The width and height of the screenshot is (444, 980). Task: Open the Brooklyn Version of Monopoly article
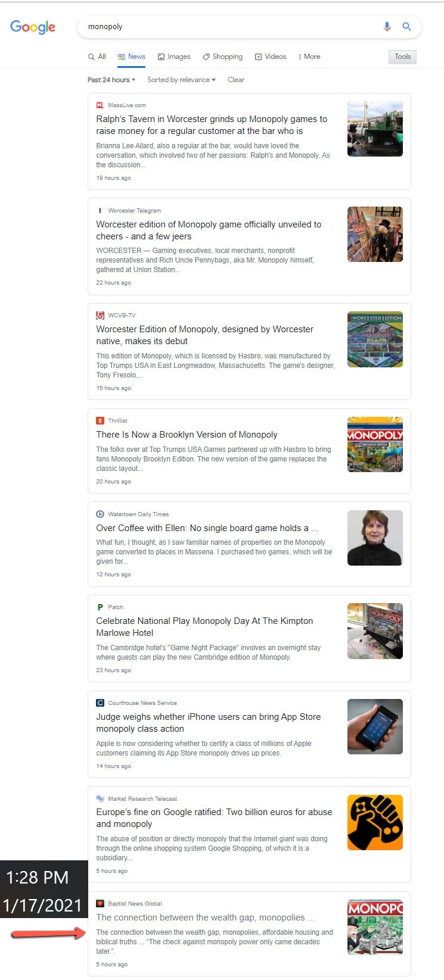coord(187,435)
